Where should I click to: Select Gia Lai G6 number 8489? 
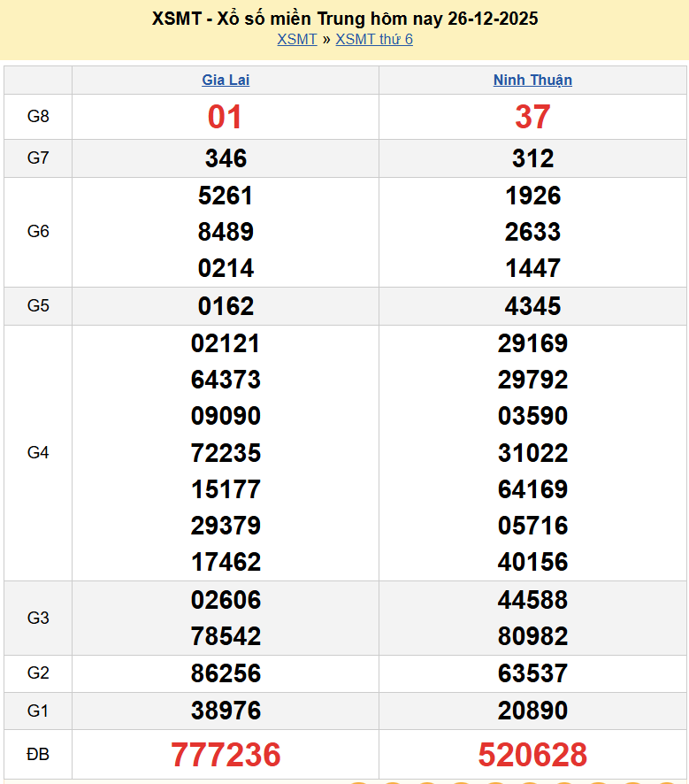pos(226,232)
